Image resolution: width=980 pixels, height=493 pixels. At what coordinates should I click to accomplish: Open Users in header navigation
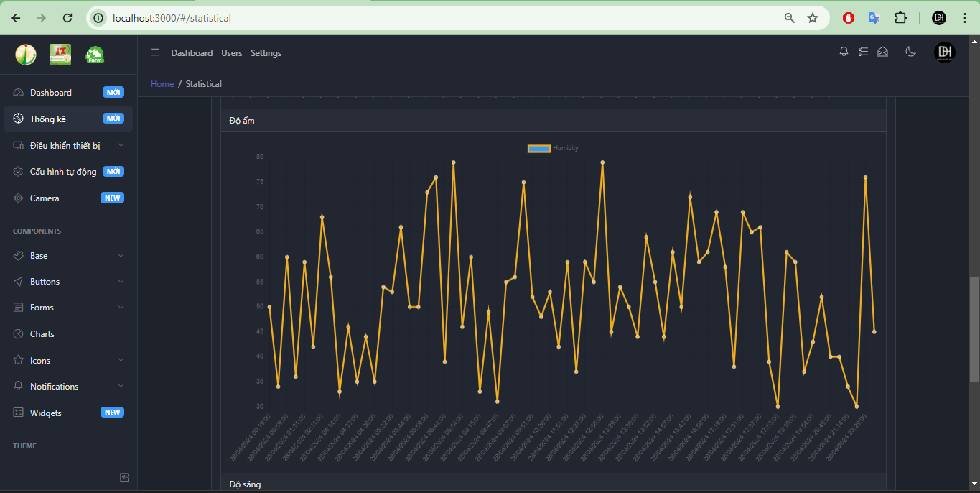coord(232,53)
